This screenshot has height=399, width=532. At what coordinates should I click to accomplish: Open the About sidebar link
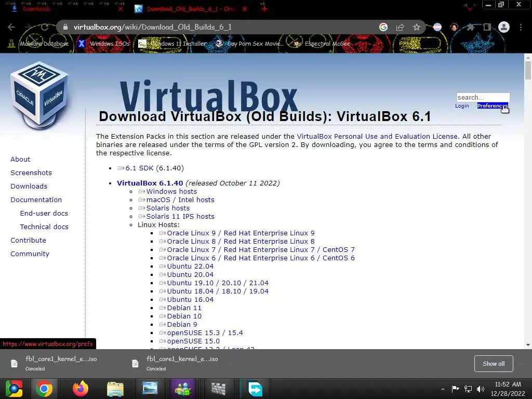[20, 159]
